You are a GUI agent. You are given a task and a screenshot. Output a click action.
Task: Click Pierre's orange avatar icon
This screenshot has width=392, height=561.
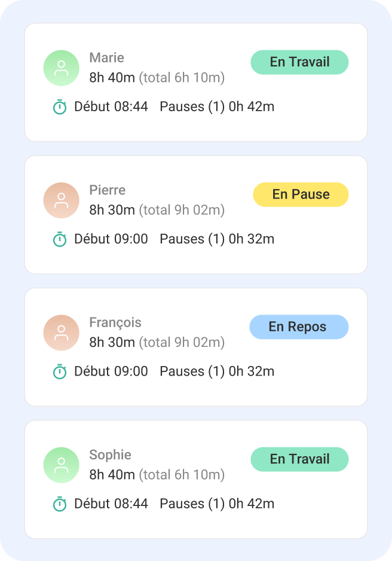coord(61,200)
